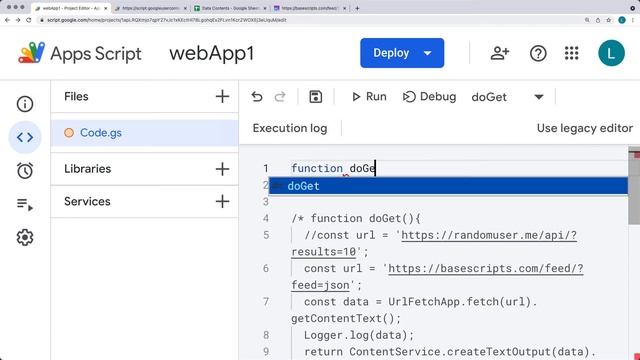Open the account avatar labeled L
This screenshot has width=640, height=360.
pos(611,53)
